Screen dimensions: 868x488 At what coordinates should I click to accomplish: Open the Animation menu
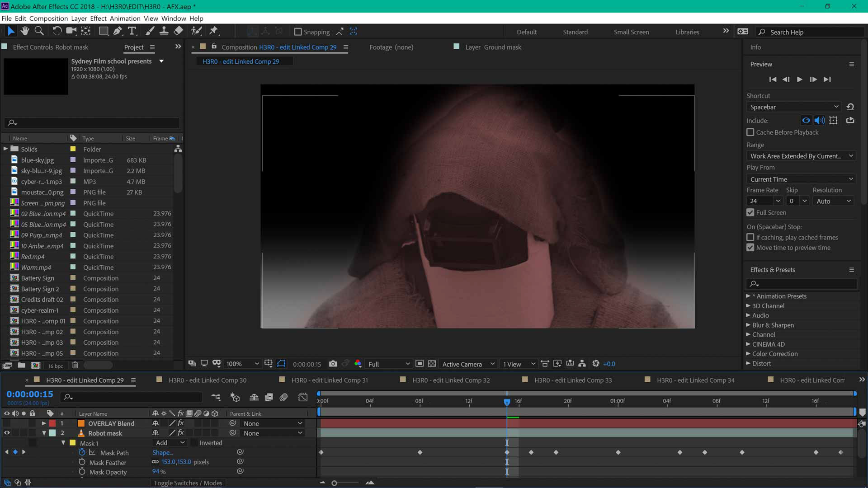click(125, 19)
